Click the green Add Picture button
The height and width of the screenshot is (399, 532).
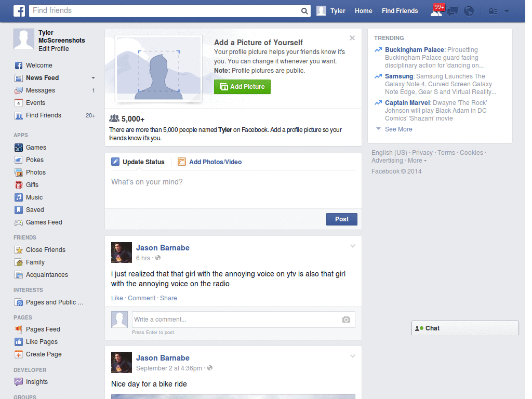[242, 87]
